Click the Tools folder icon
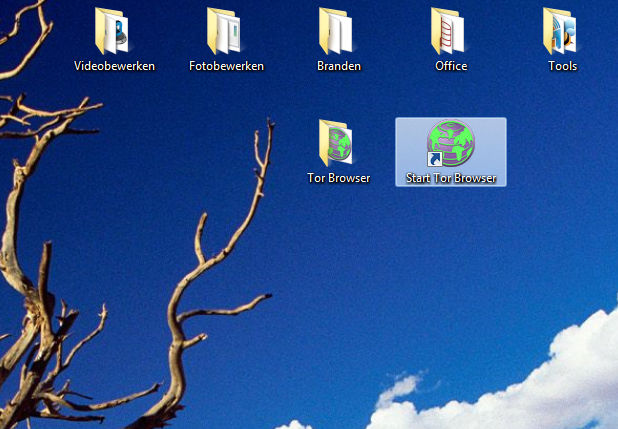 click(562, 31)
